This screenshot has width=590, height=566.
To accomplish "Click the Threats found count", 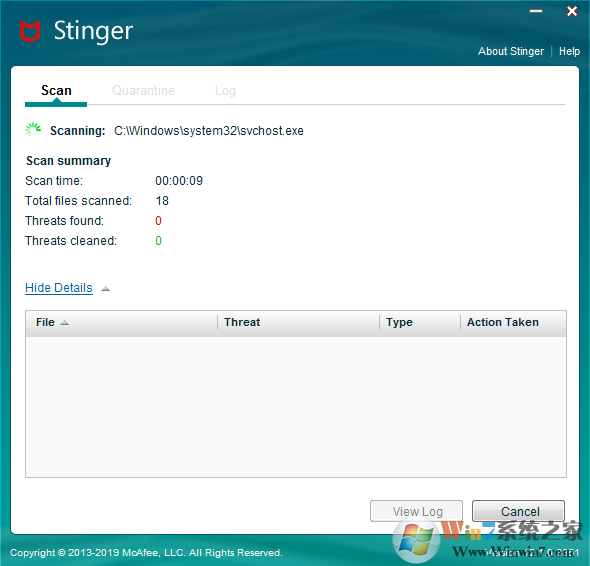I will pyautogui.click(x=158, y=221).
